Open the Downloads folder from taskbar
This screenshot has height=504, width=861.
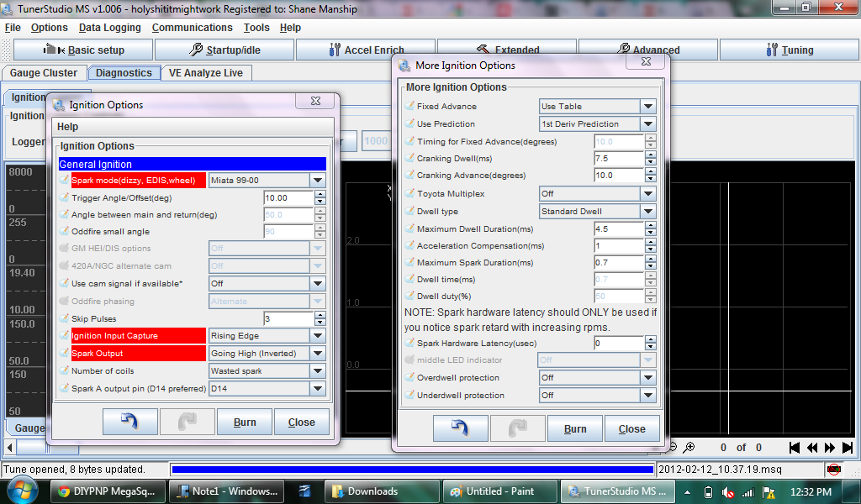(382, 491)
